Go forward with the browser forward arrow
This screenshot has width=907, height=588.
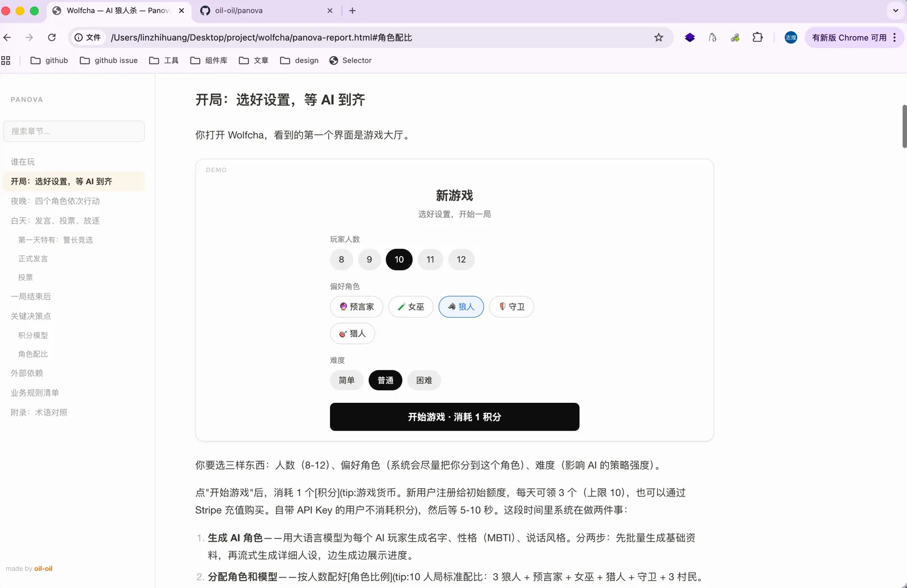(29, 37)
